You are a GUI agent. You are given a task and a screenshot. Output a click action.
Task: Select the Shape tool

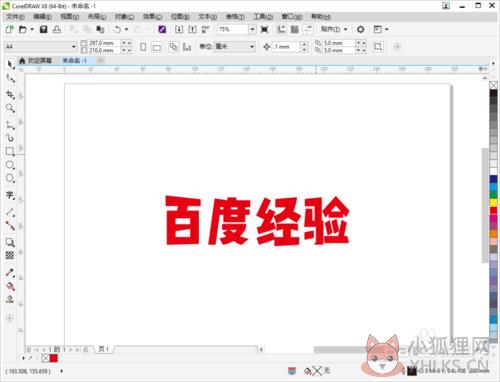[x=10, y=78]
